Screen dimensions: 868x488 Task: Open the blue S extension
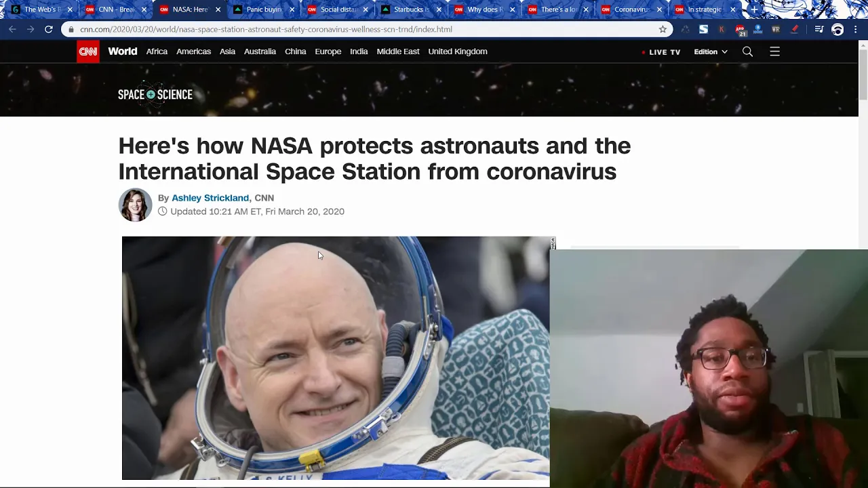point(703,29)
